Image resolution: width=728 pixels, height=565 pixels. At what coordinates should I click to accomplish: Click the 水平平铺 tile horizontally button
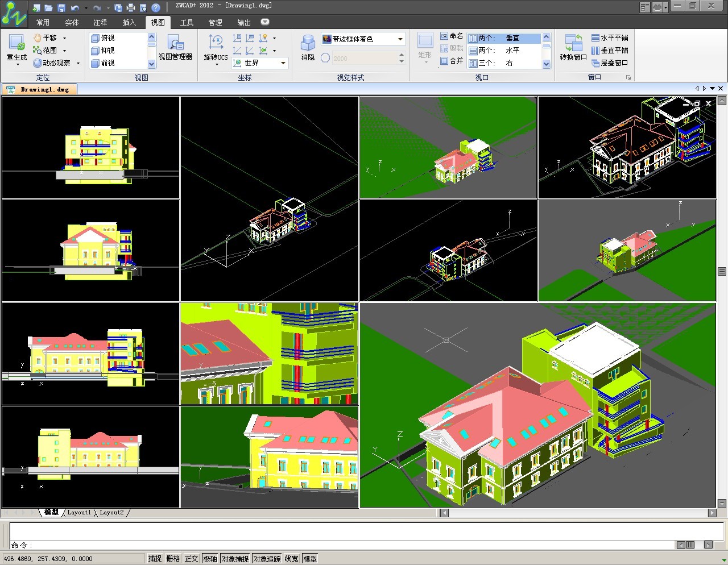[x=610, y=38]
